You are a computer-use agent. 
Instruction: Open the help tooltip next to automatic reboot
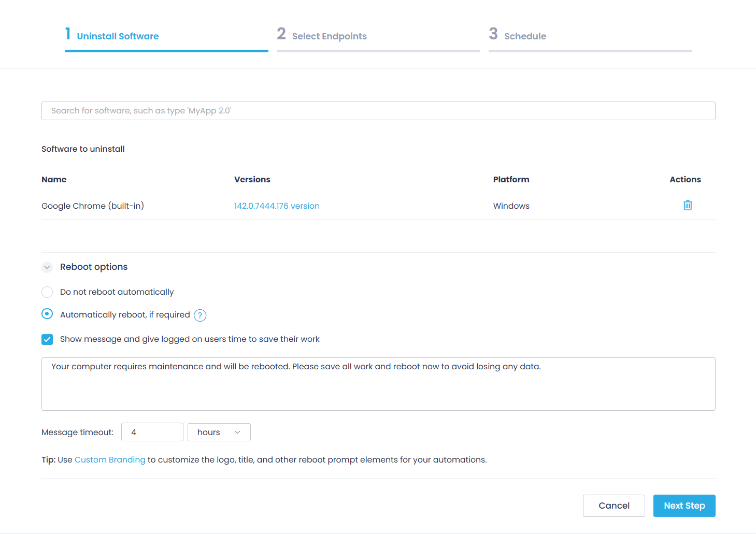pos(199,315)
